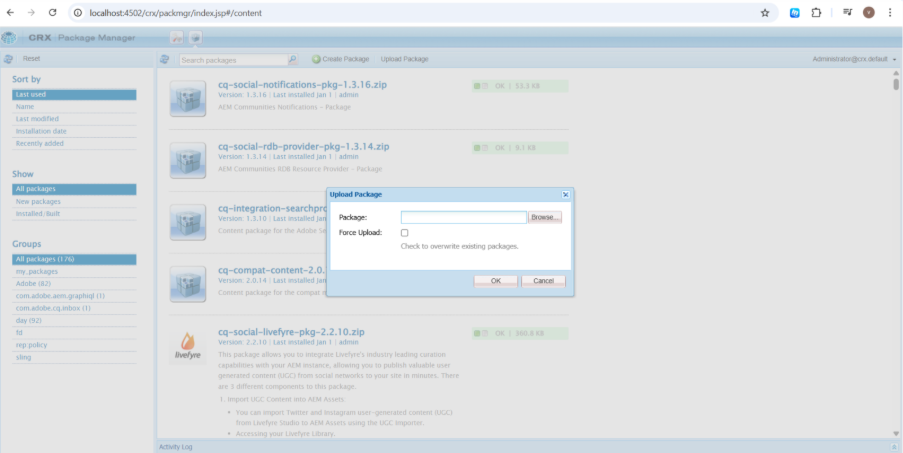Go back in the browser
This screenshot has height=453, width=903.
coord(10,13)
